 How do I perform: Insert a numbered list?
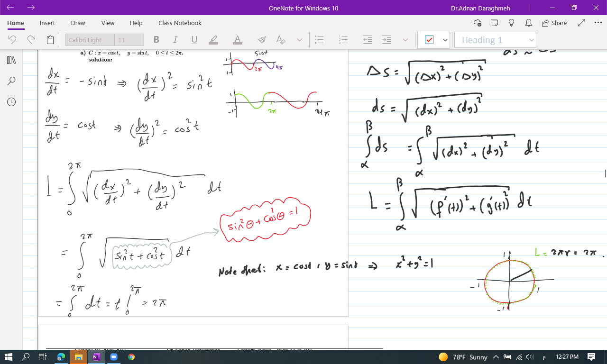tap(344, 40)
